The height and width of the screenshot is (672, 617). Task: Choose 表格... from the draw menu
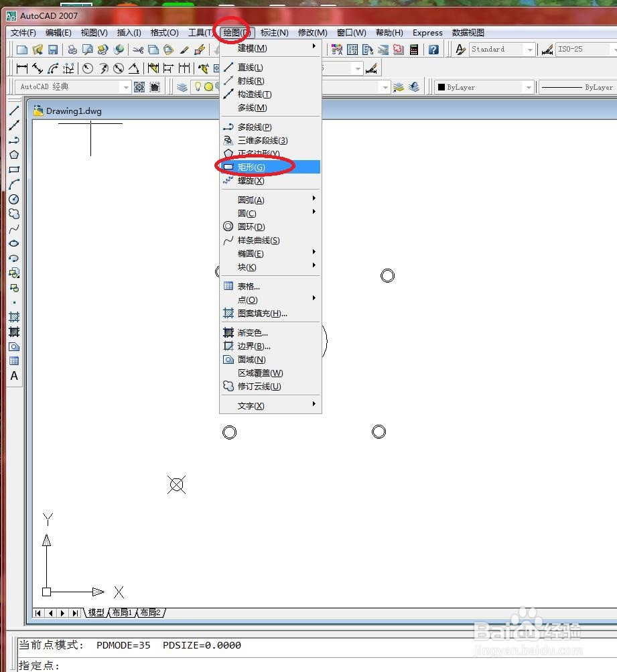271,286
